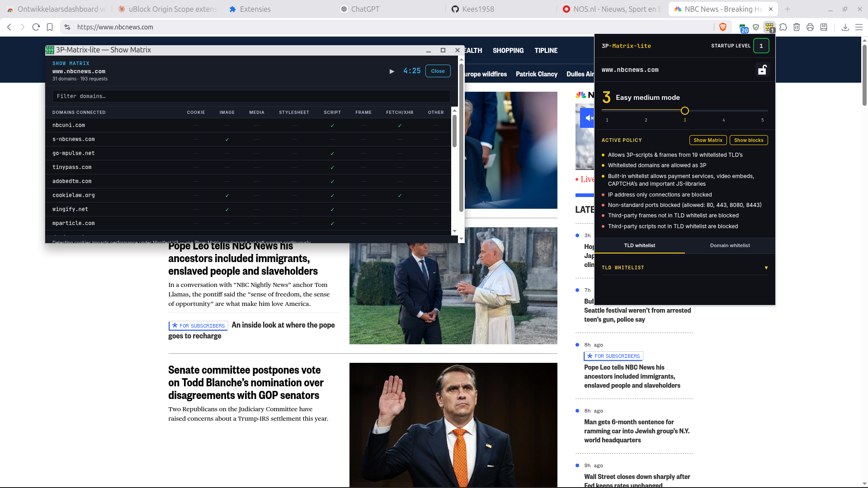Switch to the NOS.nl tab
The height and width of the screenshot is (488, 868).
tap(613, 9)
